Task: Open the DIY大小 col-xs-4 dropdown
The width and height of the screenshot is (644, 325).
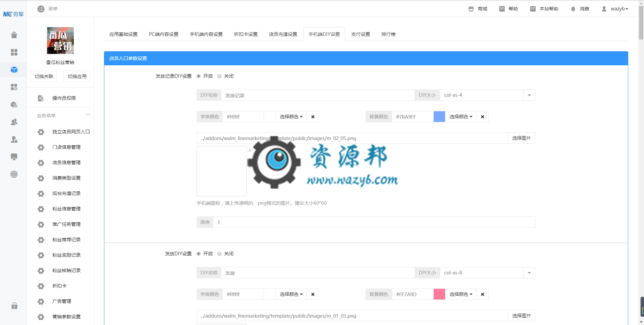Action: click(x=529, y=95)
